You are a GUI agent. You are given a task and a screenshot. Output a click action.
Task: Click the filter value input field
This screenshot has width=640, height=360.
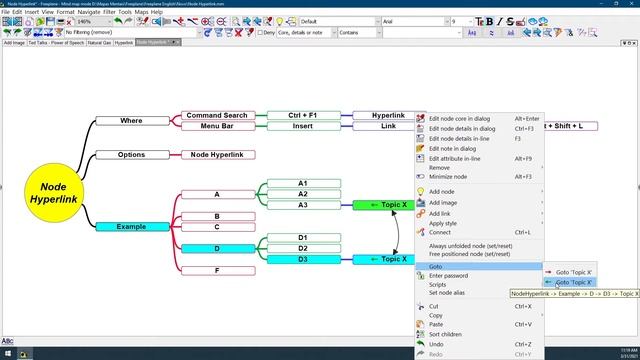[x=422, y=32]
